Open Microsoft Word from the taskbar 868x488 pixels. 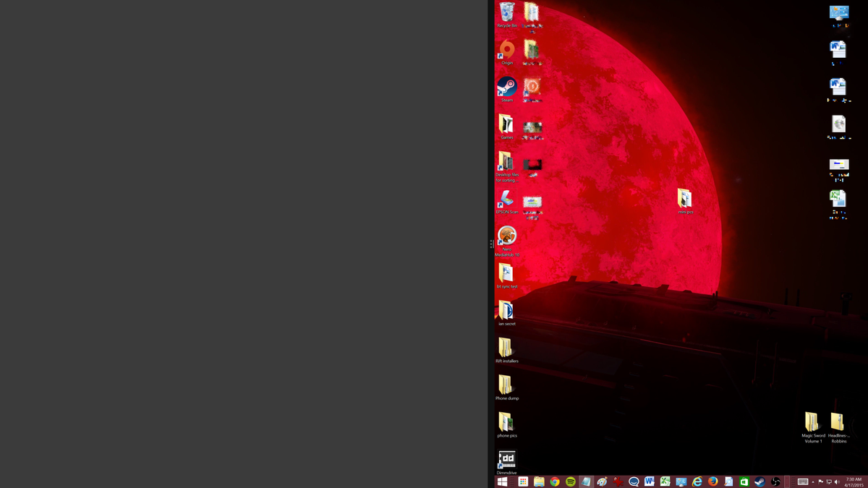(650, 481)
